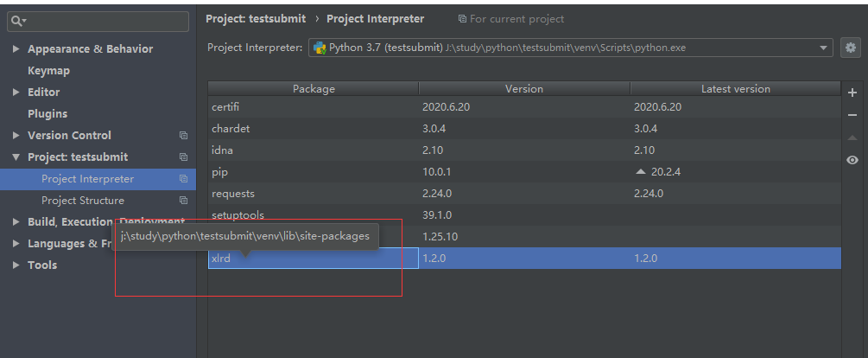Screen dimensions: 868x358
Task: Expand the Appearance & Behavior section
Action: coord(16,49)
